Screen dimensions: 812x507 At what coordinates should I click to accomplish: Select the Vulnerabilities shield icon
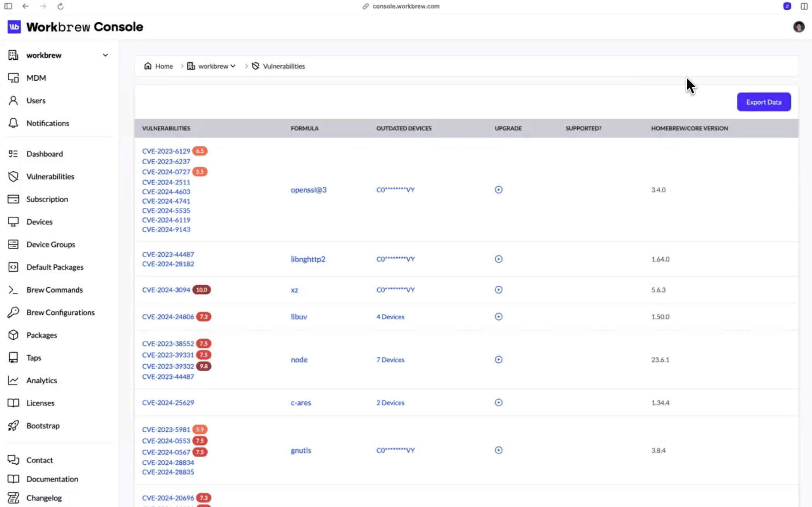(13, 176)
